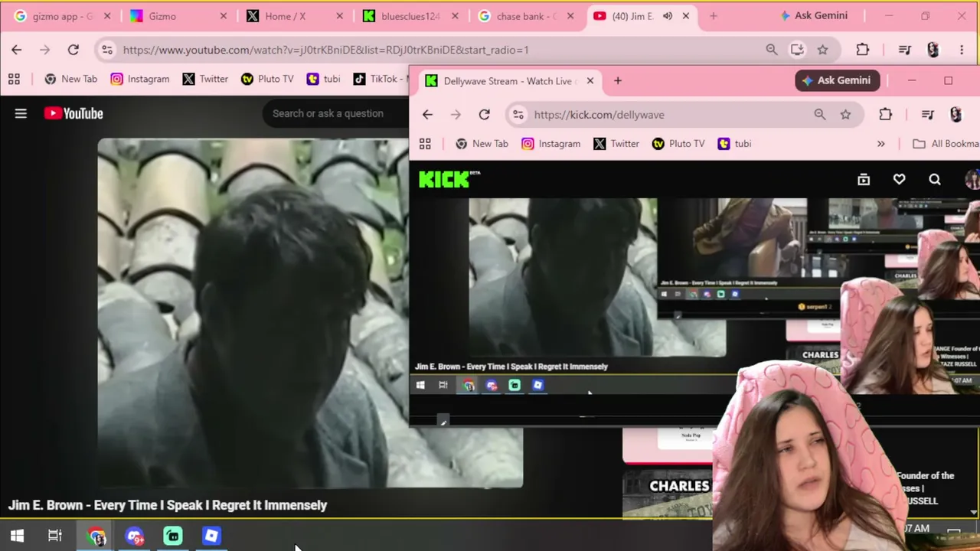Open tubi bookmark in the Kick window
The height and width of the screenshot is (551, 980).
pyautogui.click(x=734, y=144)
